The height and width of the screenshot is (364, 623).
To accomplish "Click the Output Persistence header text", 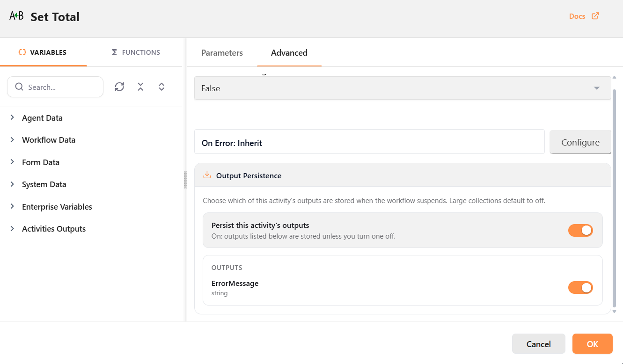I will 249,176.
